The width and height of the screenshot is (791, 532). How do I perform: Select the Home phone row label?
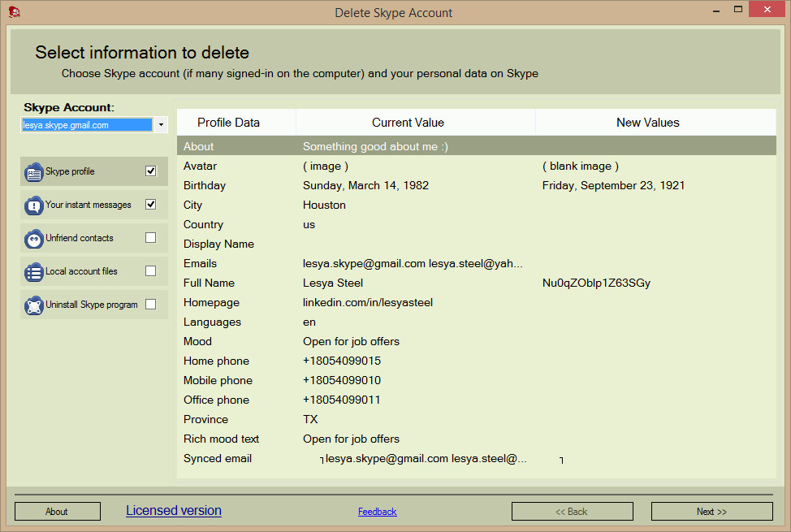[x=216, y=361]
